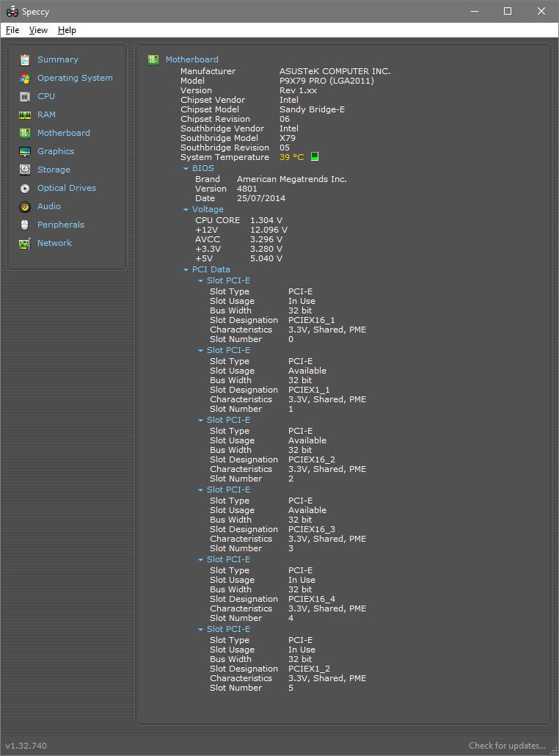Screen dimensions: 559x756
Task: Click the 39 °C temperature value
Action: (x=291, y=156)
